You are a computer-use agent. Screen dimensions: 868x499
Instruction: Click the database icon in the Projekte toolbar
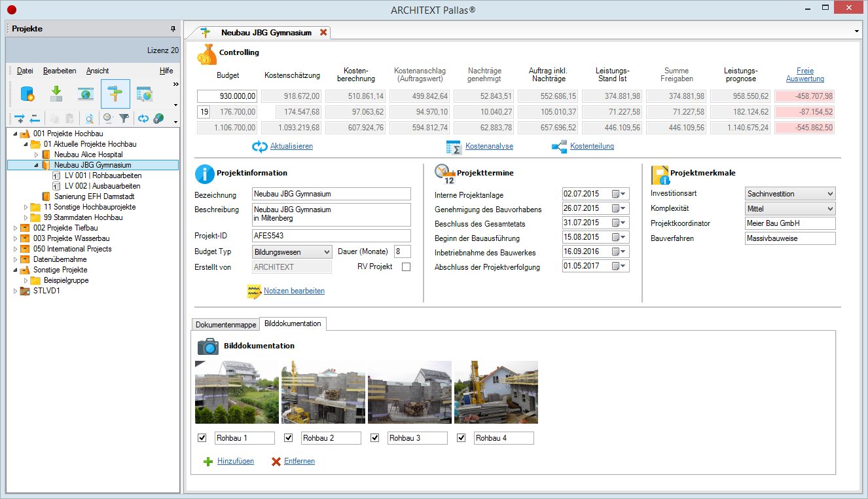[27, 94]
